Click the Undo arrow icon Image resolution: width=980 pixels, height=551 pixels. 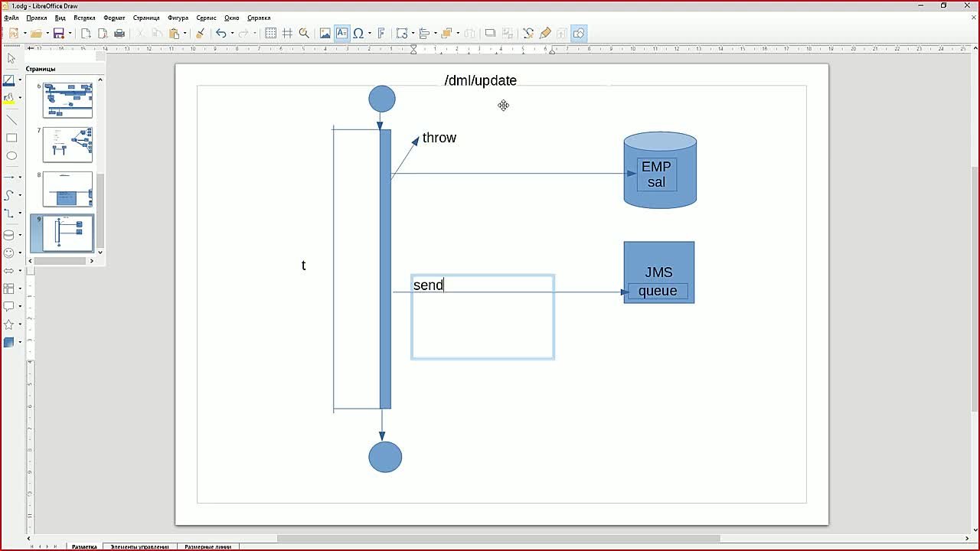pos(220,33)
